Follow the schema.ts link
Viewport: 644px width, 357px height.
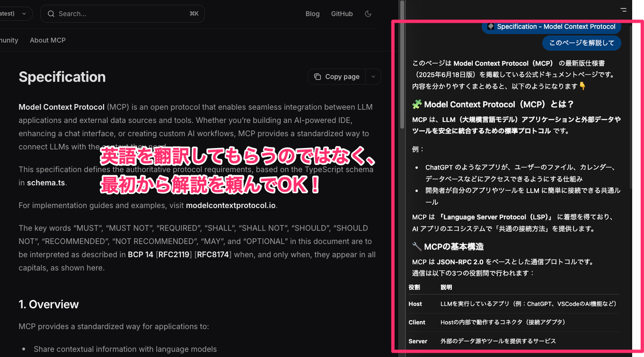click(47, 183)
